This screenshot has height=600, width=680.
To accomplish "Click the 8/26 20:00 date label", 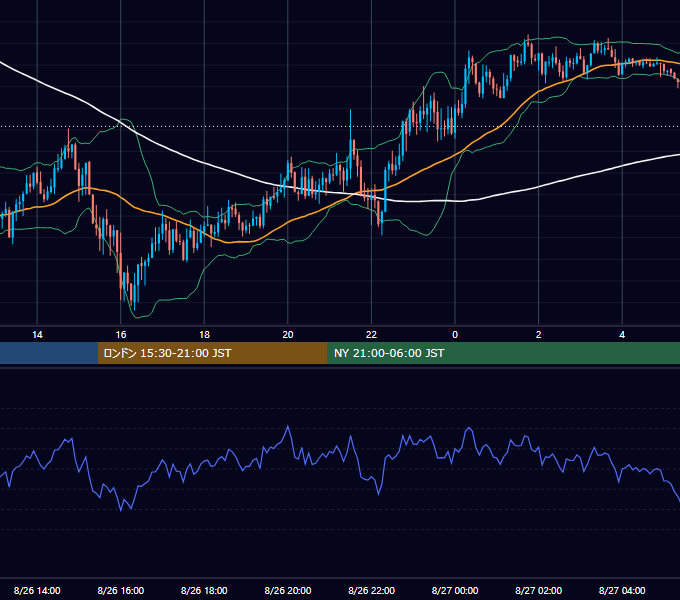I will pyautogui.click(x=288, y=590).
